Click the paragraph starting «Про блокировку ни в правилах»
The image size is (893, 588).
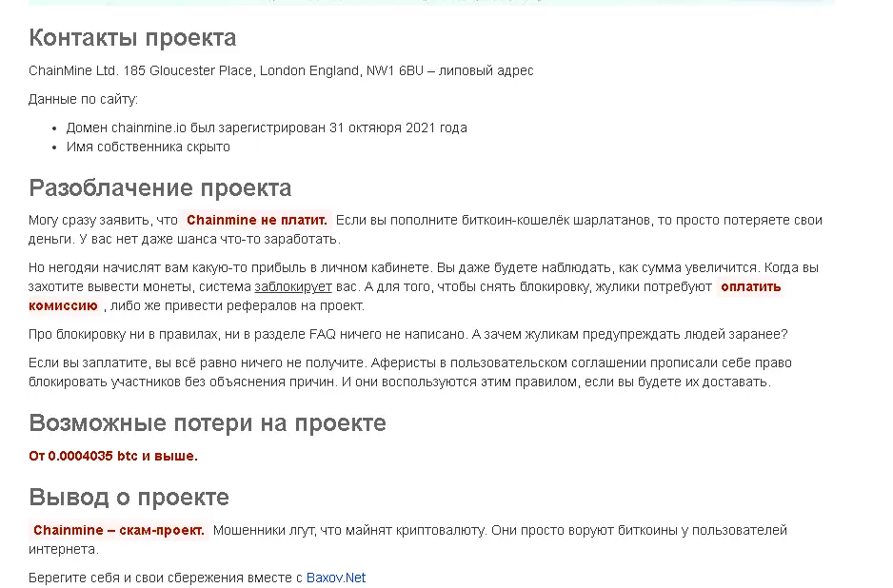click(408, 334)
